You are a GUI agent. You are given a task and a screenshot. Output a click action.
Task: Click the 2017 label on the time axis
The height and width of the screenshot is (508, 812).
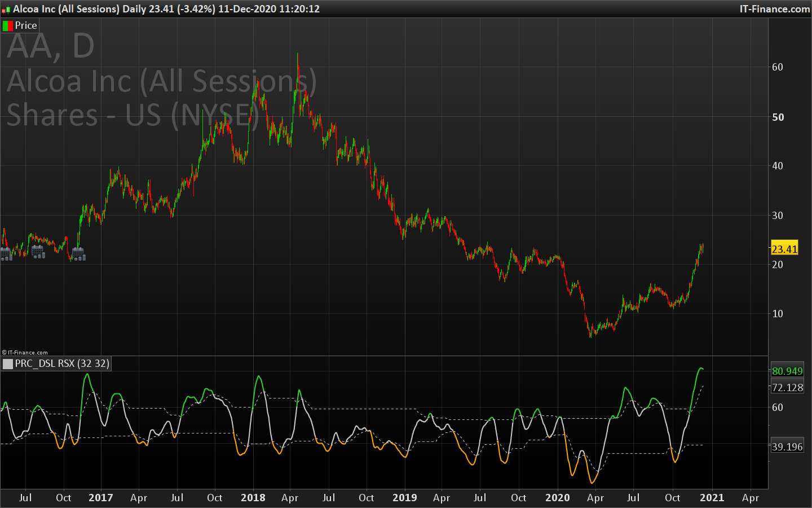(x=101, y=498)
